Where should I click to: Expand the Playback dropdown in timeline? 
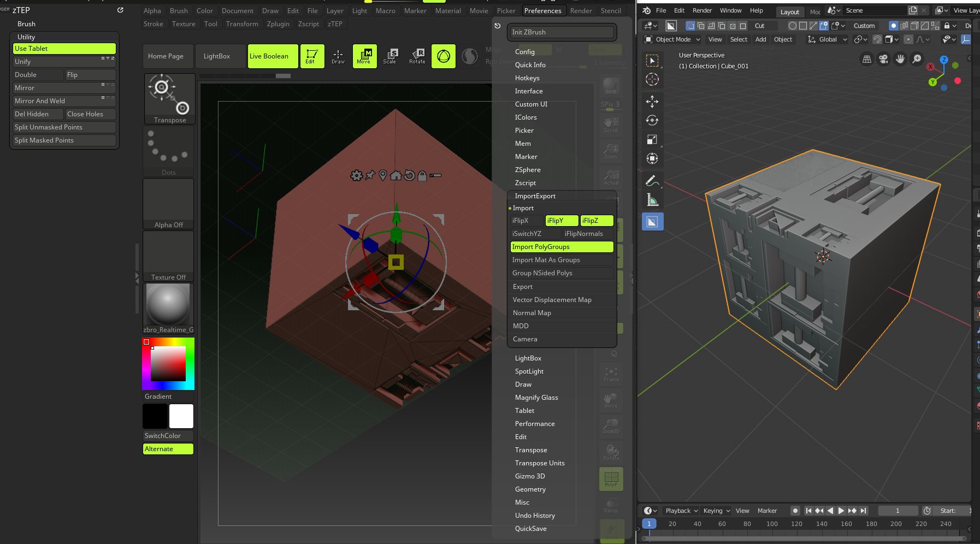[681, 511]
